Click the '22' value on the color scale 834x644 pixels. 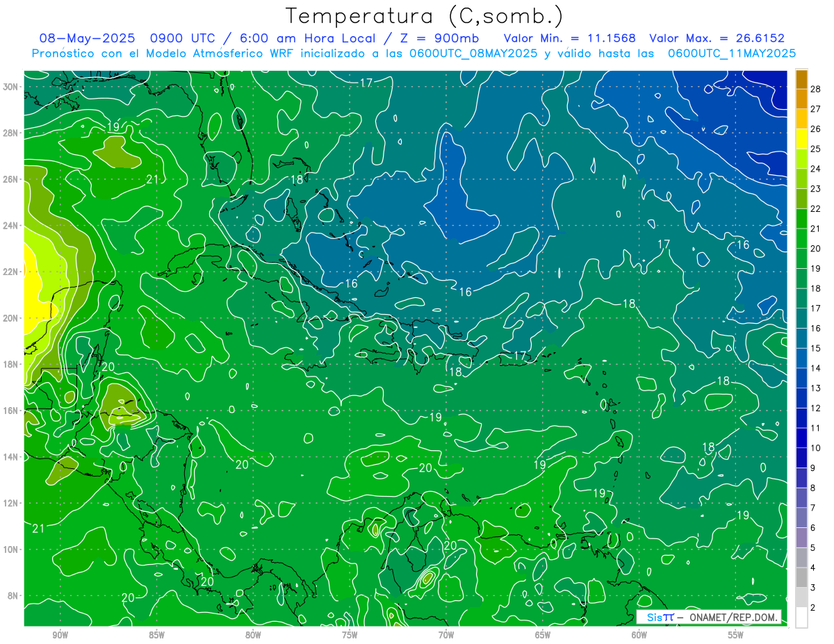(815, 208)
